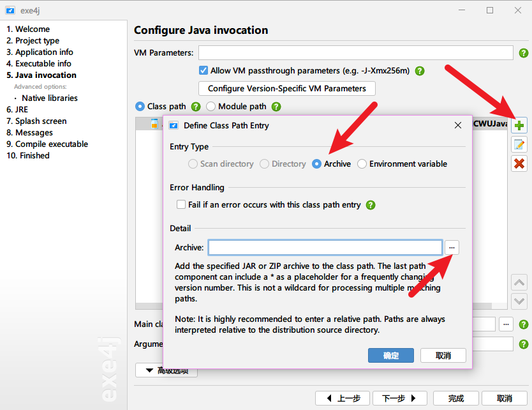Click the green plus add entry icon
This screenshot has height=410, width=532.
(x=519, y=126)
